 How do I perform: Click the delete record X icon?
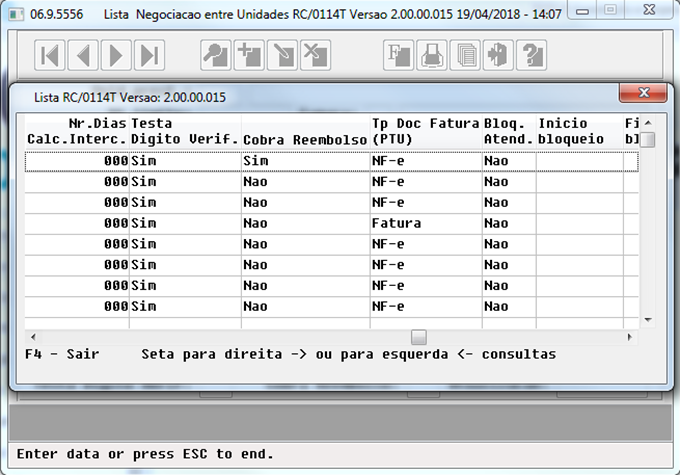click(x=315, y=55)
